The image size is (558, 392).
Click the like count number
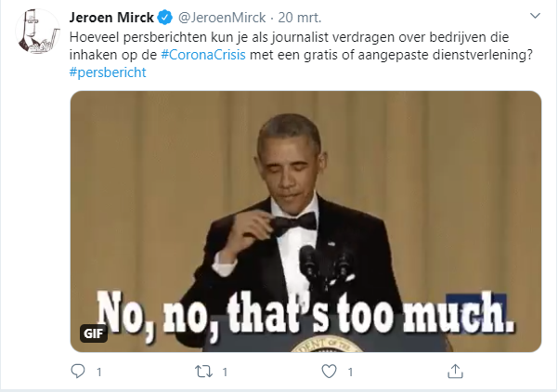click(349, 372)
